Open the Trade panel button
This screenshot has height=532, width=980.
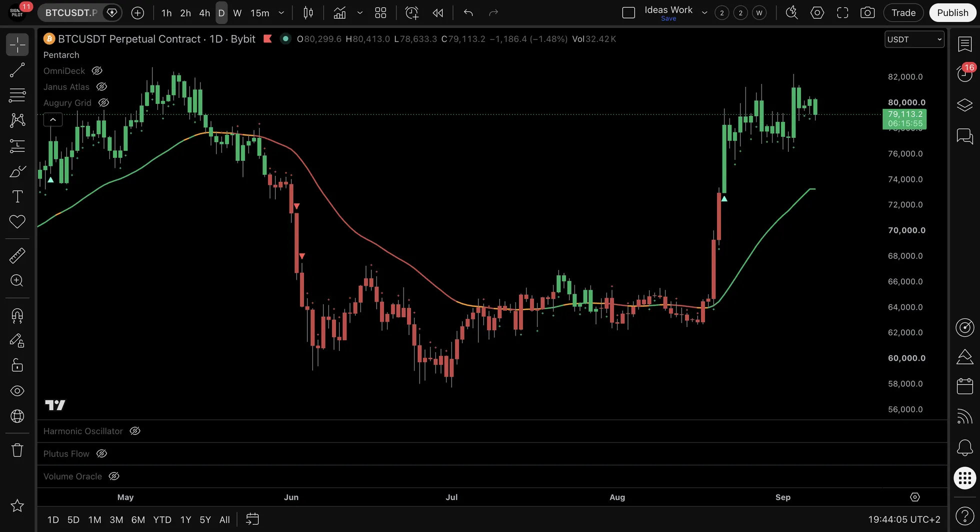903,13
